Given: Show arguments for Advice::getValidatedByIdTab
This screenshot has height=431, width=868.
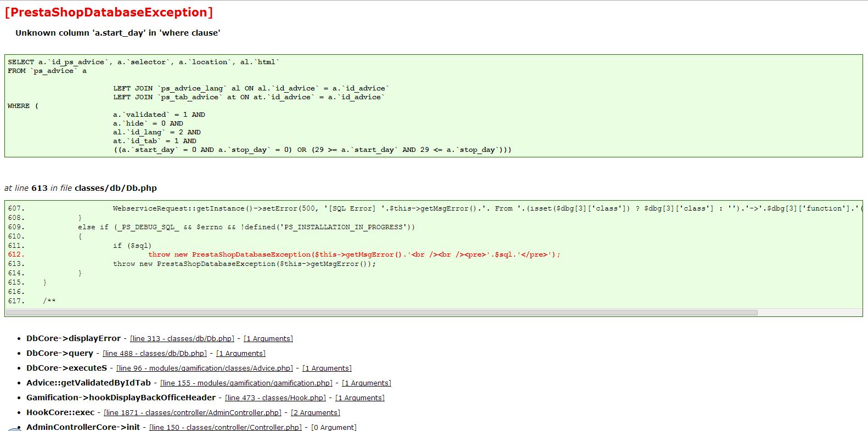Looking at the screenshot, I should point(367,383).
